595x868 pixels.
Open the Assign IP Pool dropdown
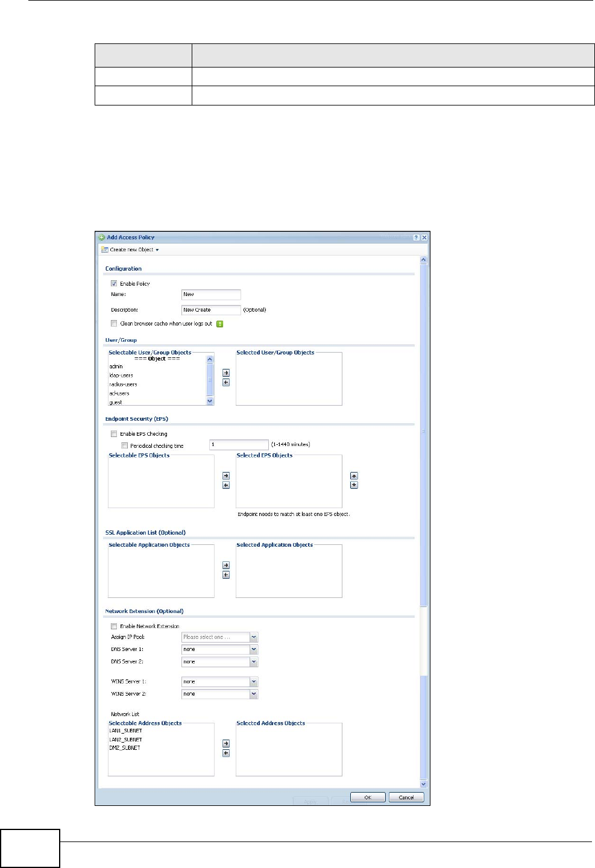[254, 637]
